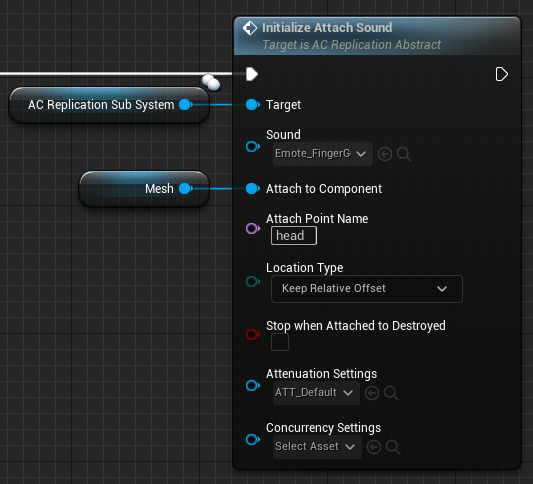This screenshot has width=533, height=484.
Task: Toggle Stop when Attached to Destroyed checkbox
Action: (x=280, y=342)
